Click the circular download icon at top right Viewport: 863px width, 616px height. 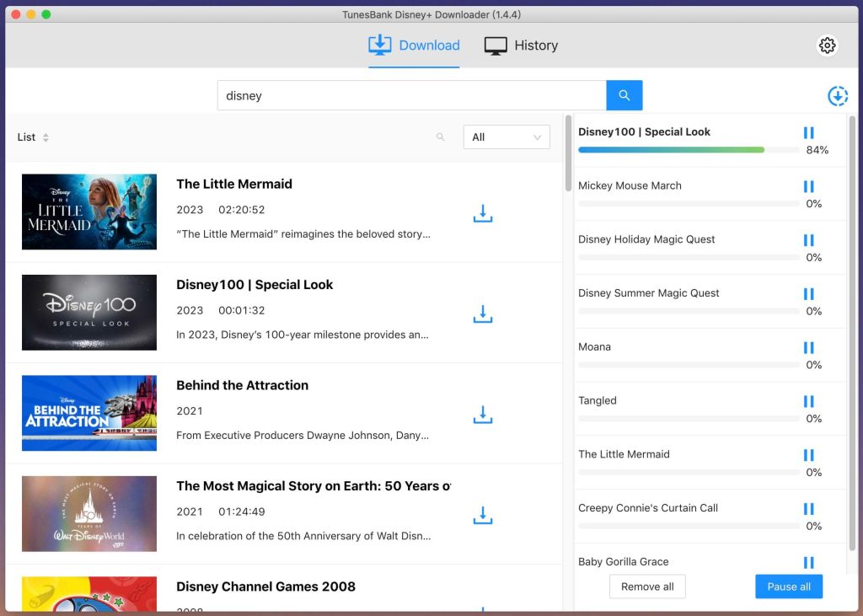(838, 96)
